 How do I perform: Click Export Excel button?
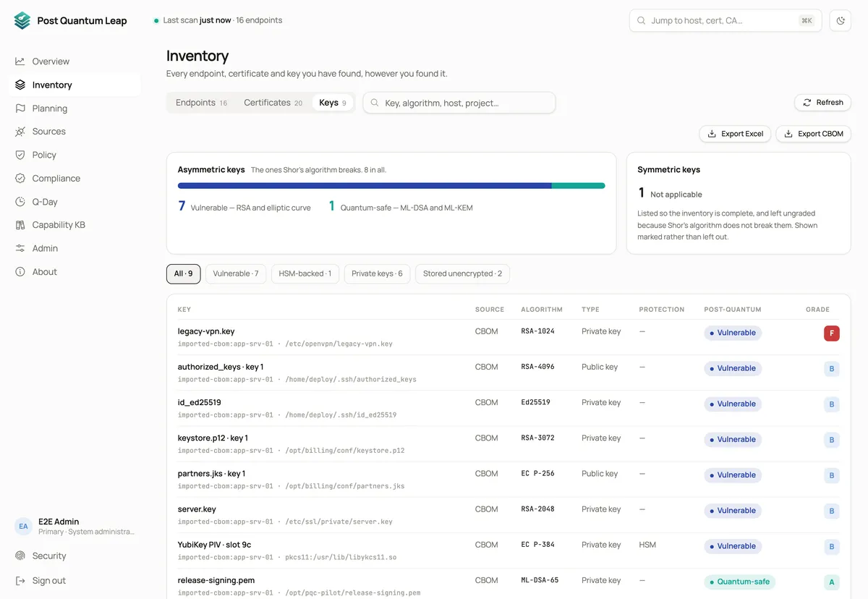tap(735, 134)
